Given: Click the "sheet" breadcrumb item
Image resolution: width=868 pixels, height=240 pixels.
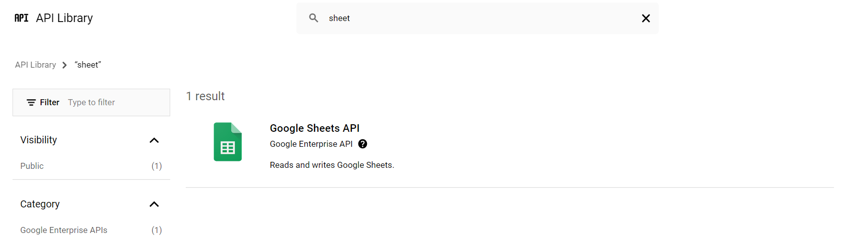Looking at the screenshot, I should pyautogui.click(x=88, y=65).
